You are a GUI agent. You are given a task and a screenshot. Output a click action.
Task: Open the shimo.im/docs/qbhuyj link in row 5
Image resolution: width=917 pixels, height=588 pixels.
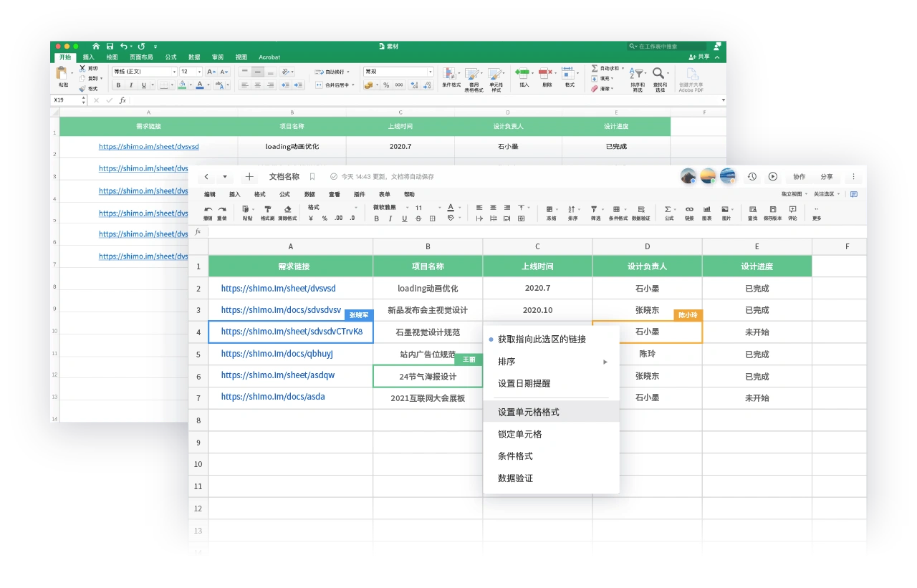click(277, 354)
